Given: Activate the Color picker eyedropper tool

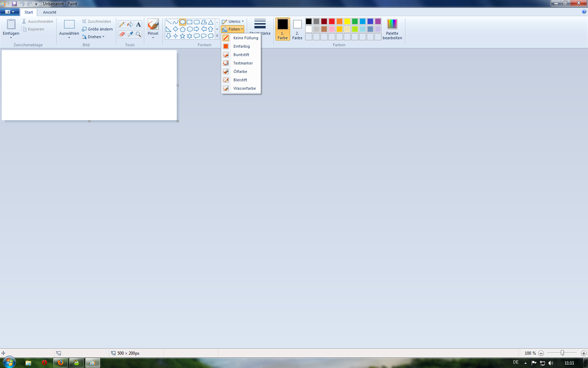Looking at the screenshot, I should pyautogui.click(x=130, y=34).
